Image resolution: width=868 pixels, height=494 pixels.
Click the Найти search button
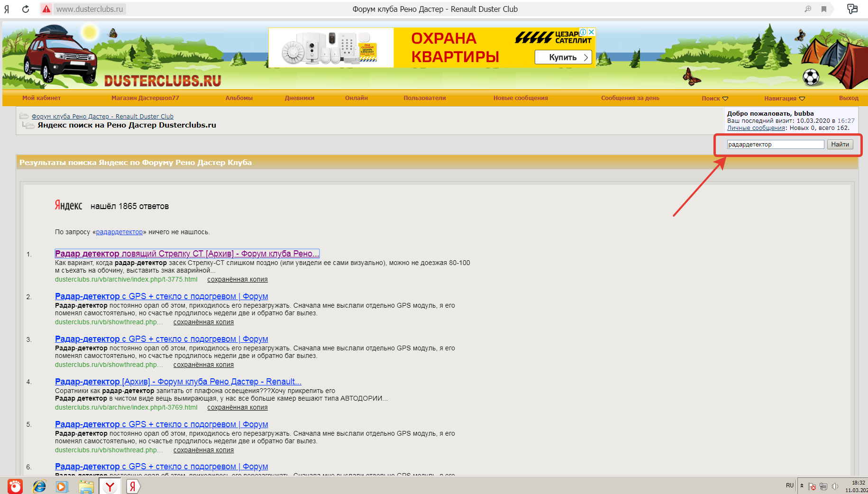click(x=840, y=145)
